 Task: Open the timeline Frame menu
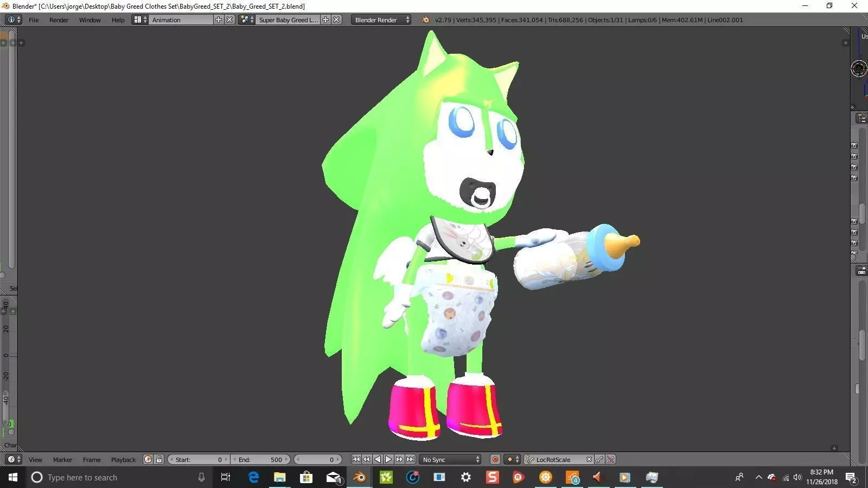pyautogui.click(x=92, y=460)
